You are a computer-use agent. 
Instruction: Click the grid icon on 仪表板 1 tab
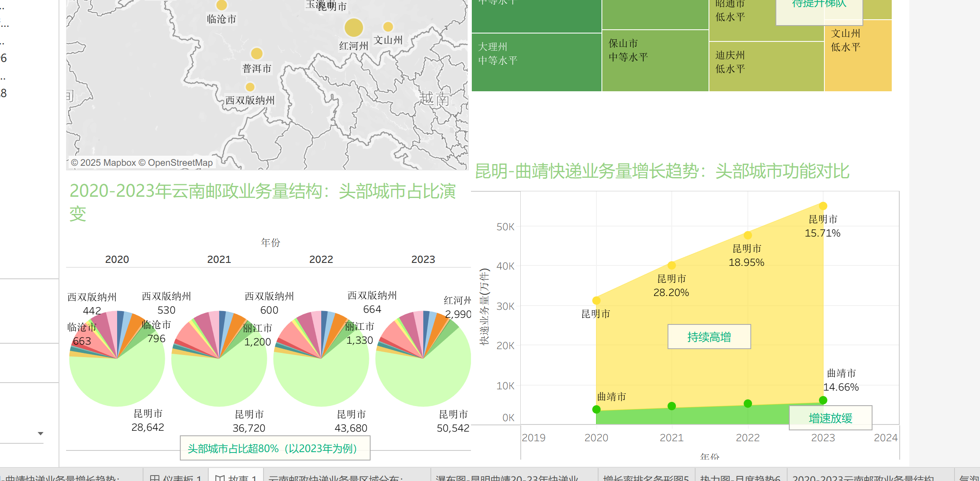[154, 478]
